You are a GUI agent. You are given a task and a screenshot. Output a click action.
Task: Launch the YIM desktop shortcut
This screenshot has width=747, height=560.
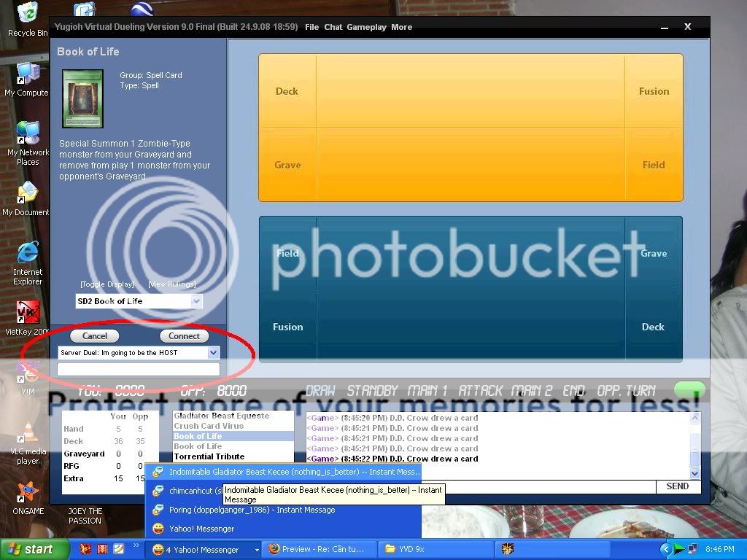pos(28,378)
